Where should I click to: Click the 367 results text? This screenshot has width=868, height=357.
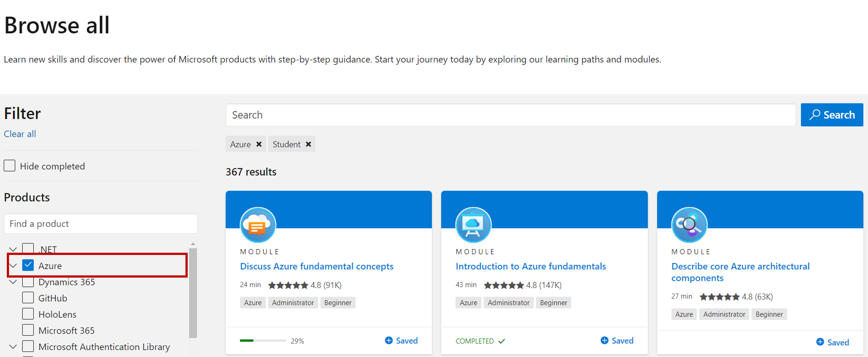click(x=251, y=172)
